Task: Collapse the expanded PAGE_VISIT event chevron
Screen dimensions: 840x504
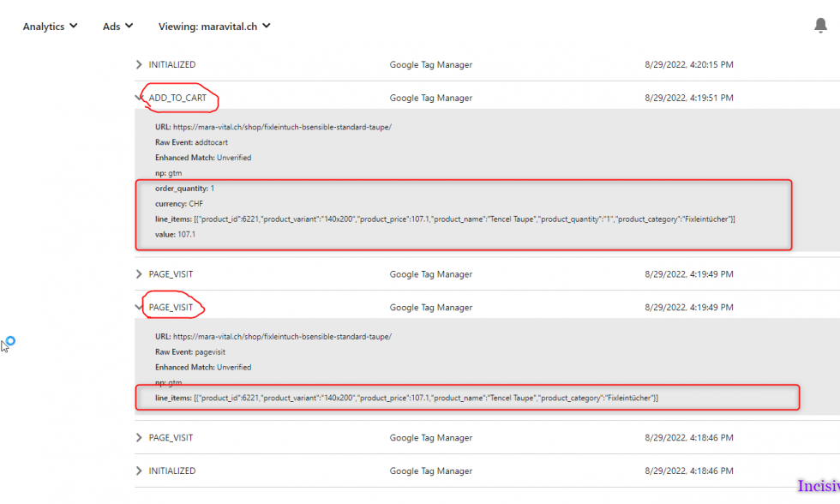Action: [x=139, y=308]
